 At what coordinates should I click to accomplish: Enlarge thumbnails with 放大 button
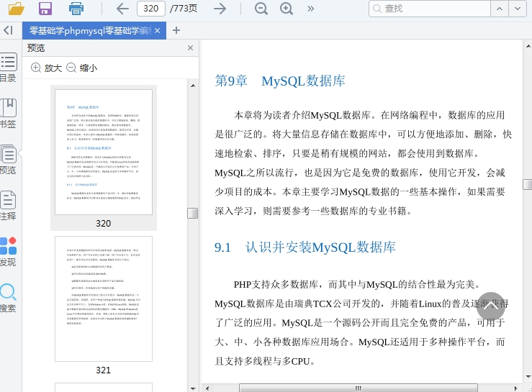[46, 68]
